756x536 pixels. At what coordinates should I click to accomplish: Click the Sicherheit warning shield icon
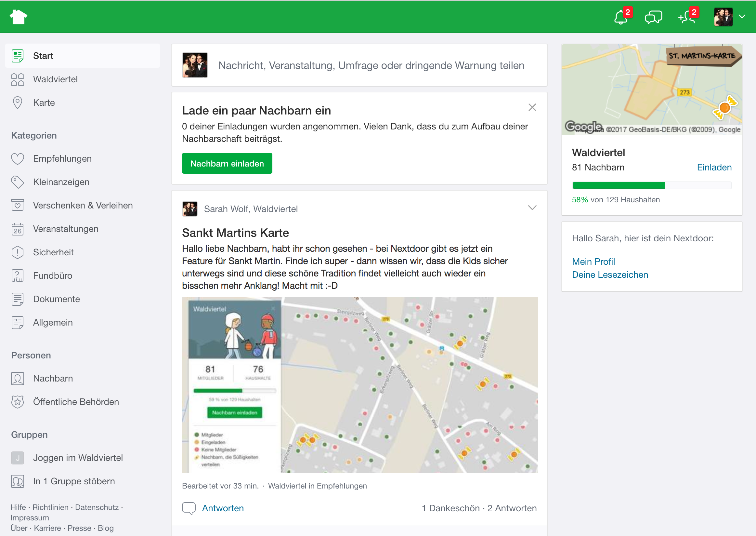(18, 252)
